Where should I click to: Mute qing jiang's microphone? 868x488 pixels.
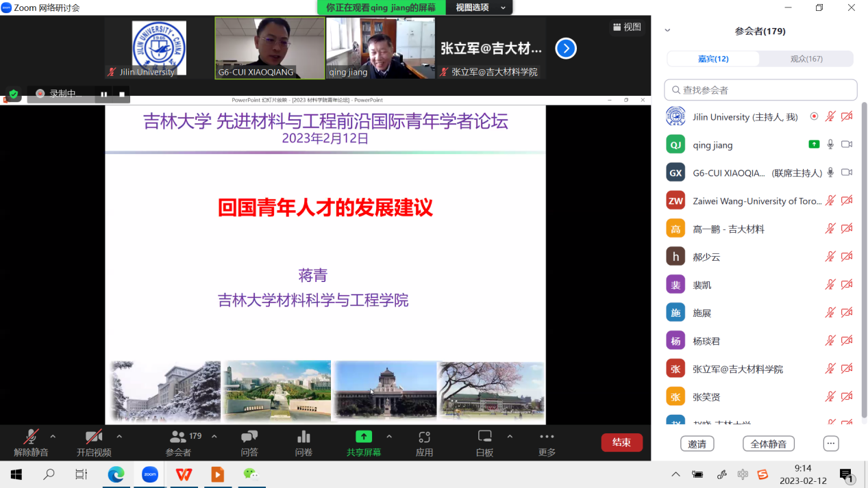pyautogui.click(x=830, y=144)
